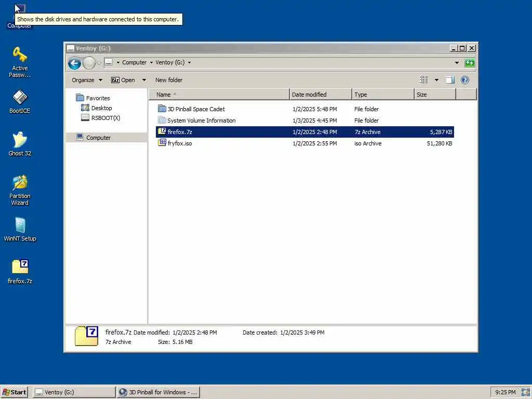Click the iso Archive type cell

(x=368, y=143)
